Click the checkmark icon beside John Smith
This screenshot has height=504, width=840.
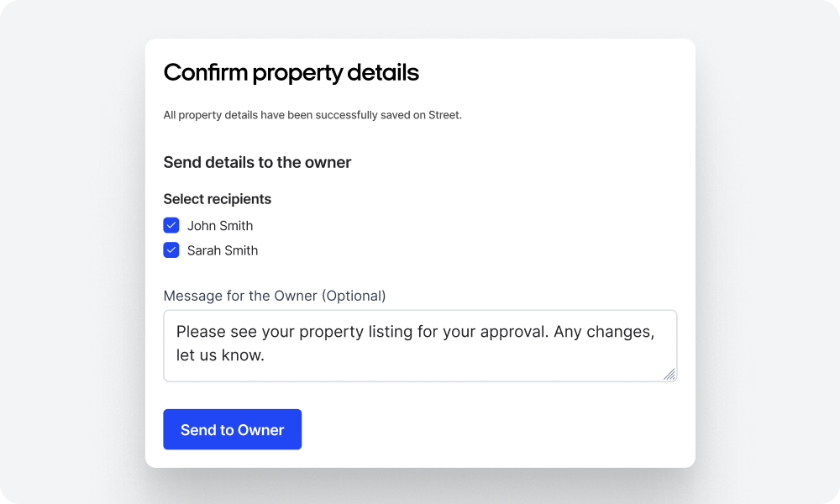(x=171, y=225)
